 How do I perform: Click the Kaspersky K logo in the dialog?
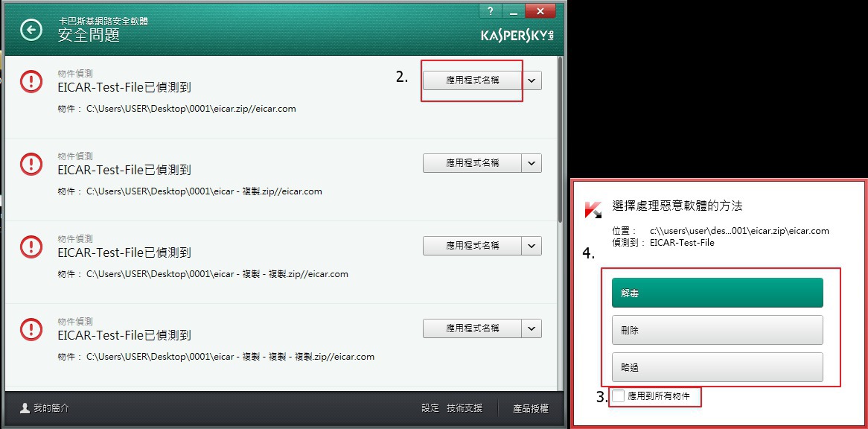coord(593,209)
